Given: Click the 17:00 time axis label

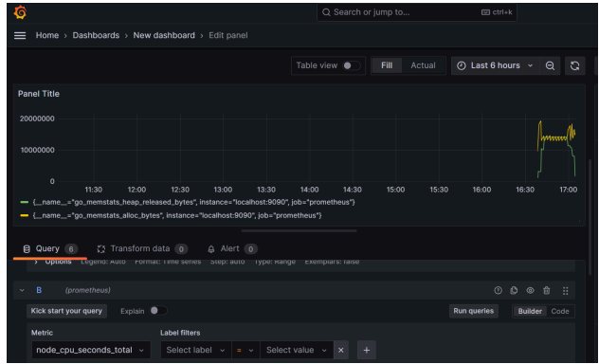Looking at the screenshot, I should pos(568,190).
